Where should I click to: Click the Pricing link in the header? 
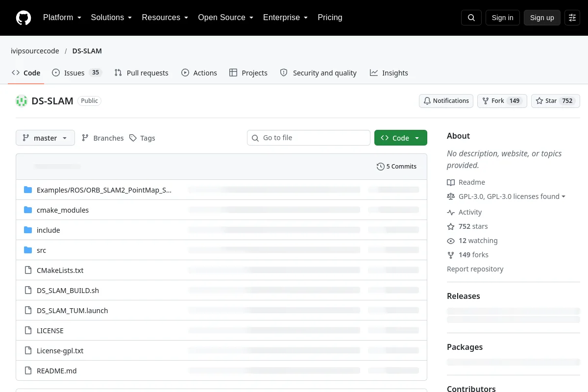330,18
